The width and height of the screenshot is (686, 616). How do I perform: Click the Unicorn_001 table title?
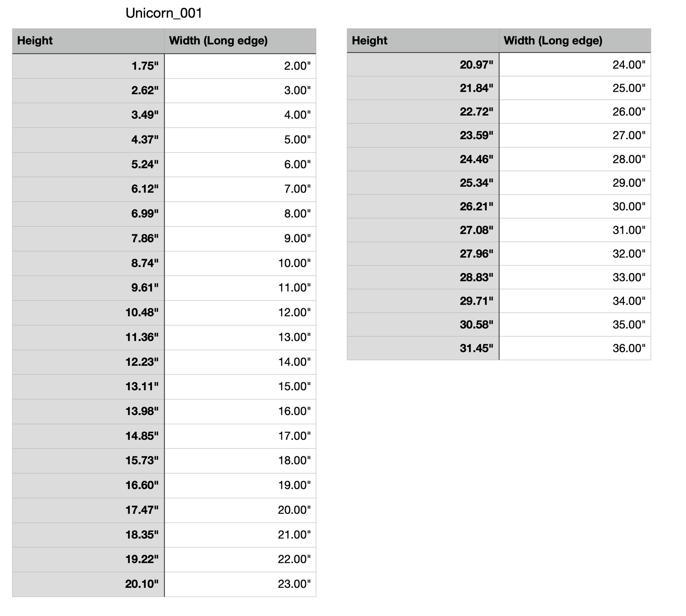tap(164, 13)
